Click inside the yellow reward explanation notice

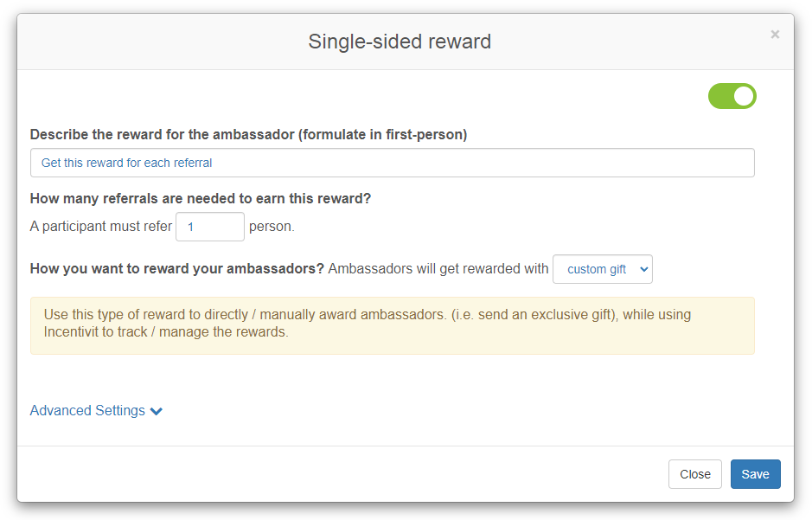click(392, 324)
